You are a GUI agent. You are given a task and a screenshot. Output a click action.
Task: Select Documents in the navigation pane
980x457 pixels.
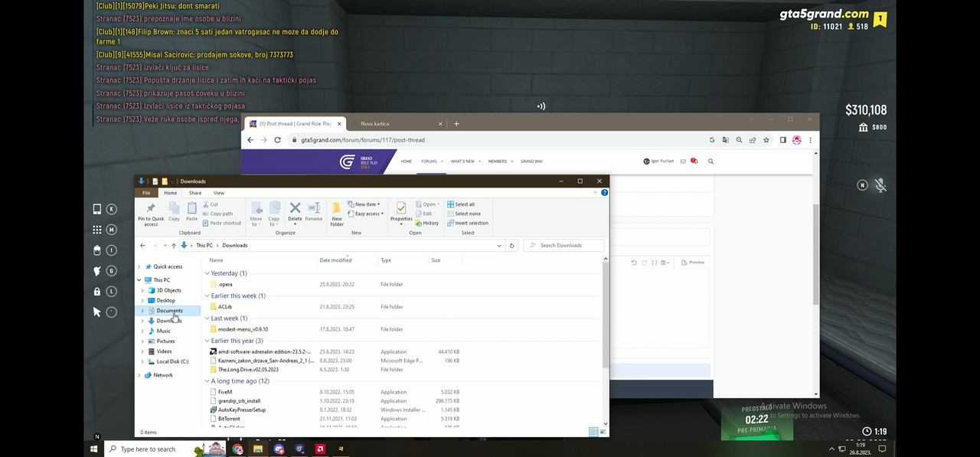(x=169, y=311)
